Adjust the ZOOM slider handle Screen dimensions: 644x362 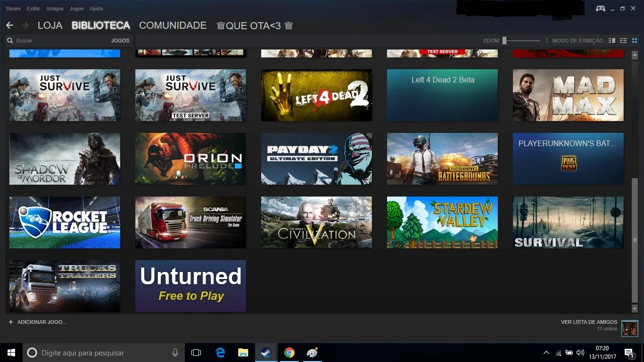pos(504,41)
